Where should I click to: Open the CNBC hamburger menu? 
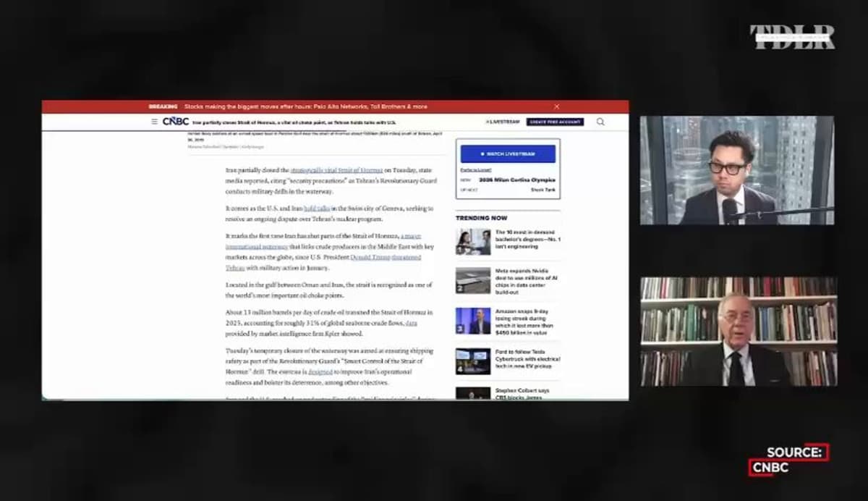pos(154,122)
